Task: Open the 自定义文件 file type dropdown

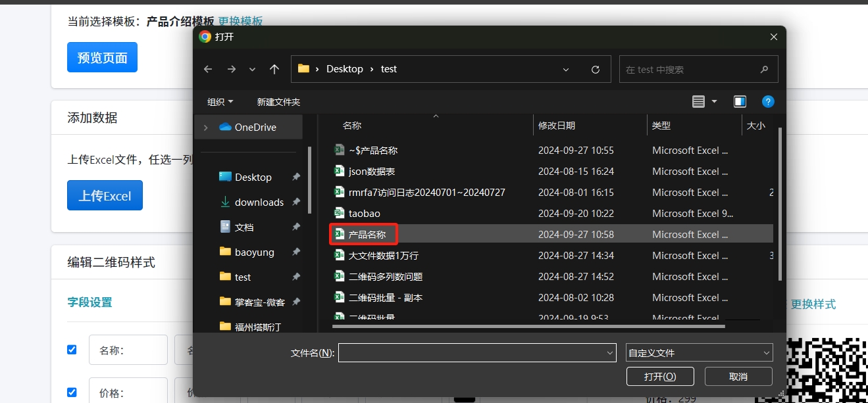Action: pyautogui.click(x=698, y=353)
